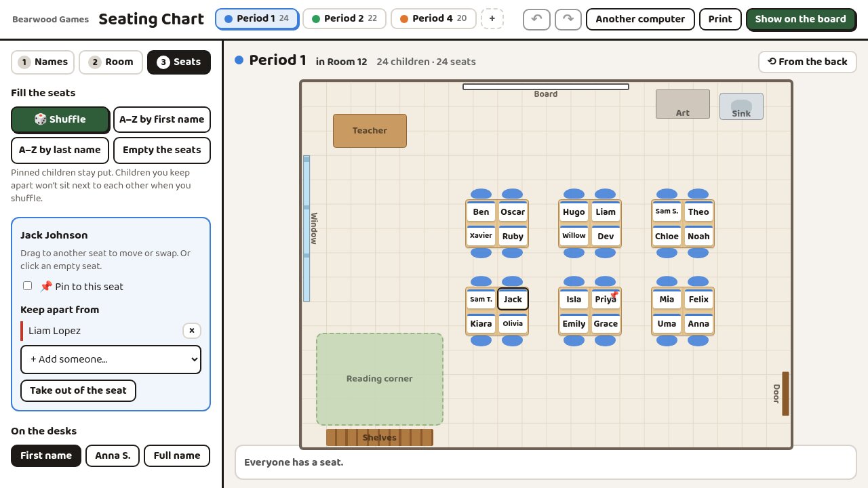Viewport: 868px width, 488px height.
Task: Click the Window on the left wall
Action: 307,228
